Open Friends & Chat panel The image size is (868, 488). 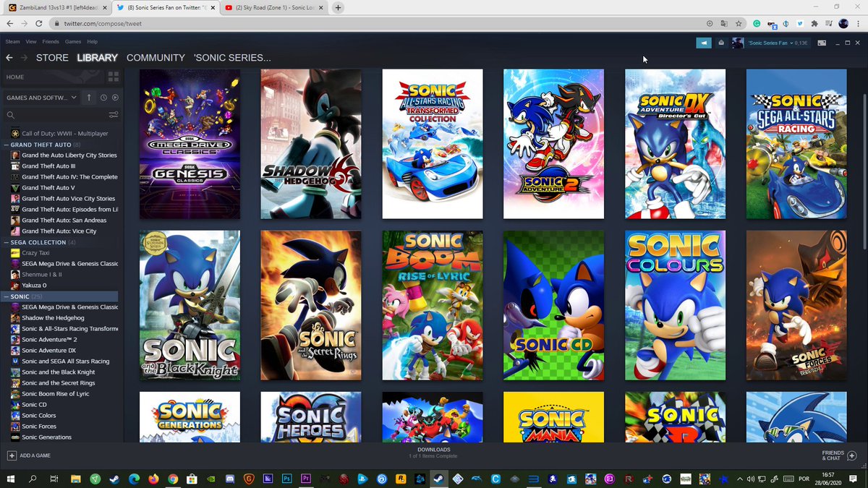pyautogui.click(x=839, y=455)
